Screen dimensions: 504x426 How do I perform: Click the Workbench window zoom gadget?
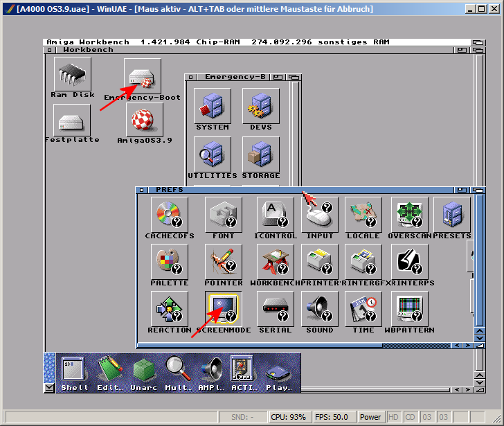462,50
